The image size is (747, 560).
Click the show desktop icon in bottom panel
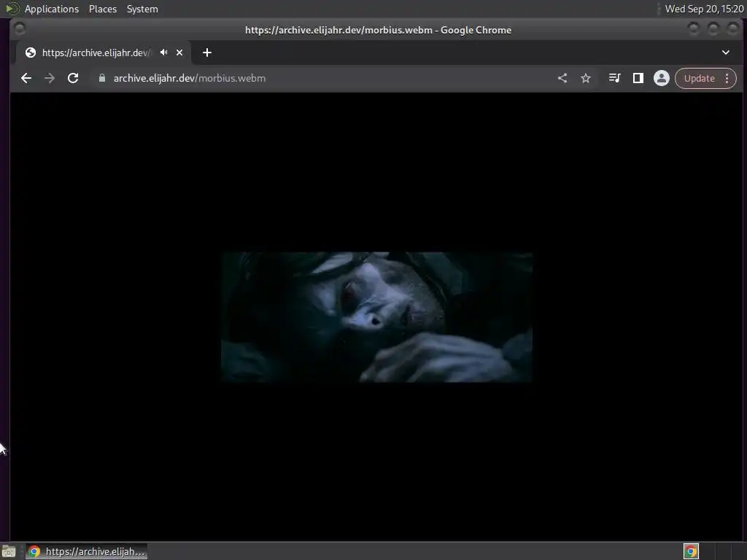9,552
